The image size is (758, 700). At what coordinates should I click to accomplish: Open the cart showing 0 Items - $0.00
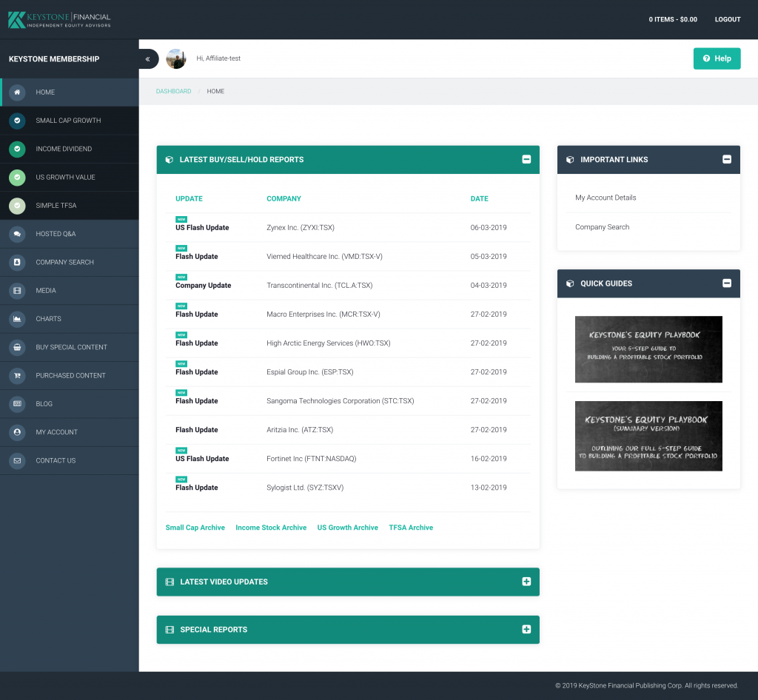tap(673, 19)
